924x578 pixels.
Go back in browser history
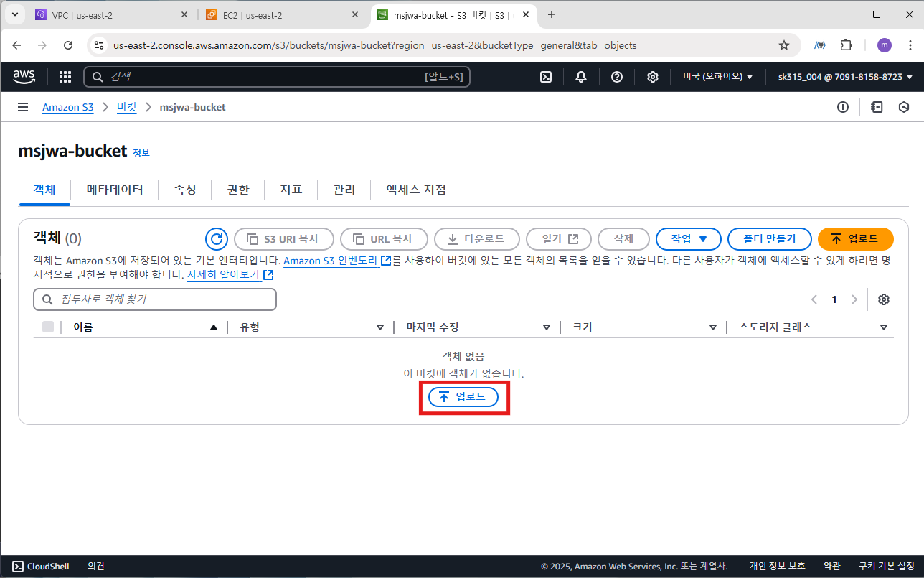tap(16, 45)
